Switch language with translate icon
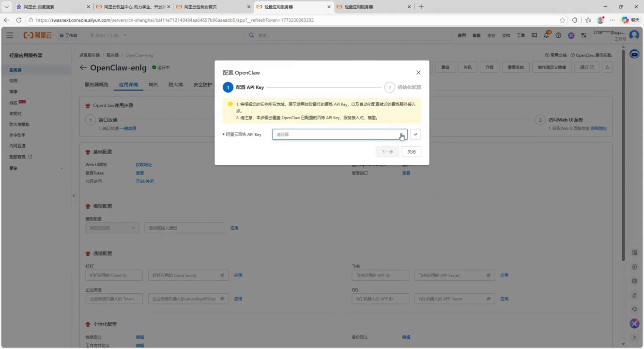The image size is (644, 349). tap(584, 35)
